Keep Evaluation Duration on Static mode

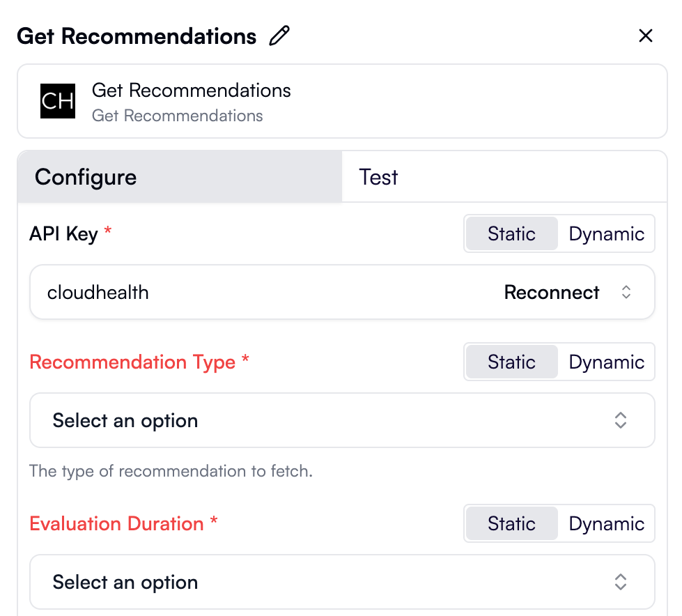[x=511, y=523]
